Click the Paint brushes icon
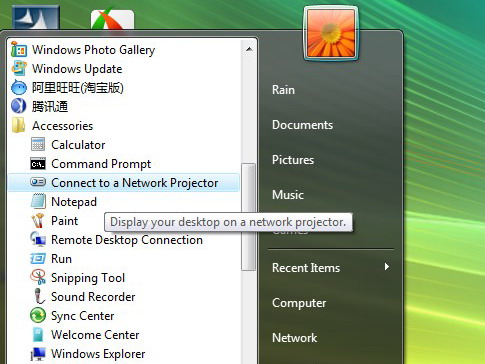Image resolution: width=485 pixels, height=364 pixels. pyautogui.click(x=38, y=220)
